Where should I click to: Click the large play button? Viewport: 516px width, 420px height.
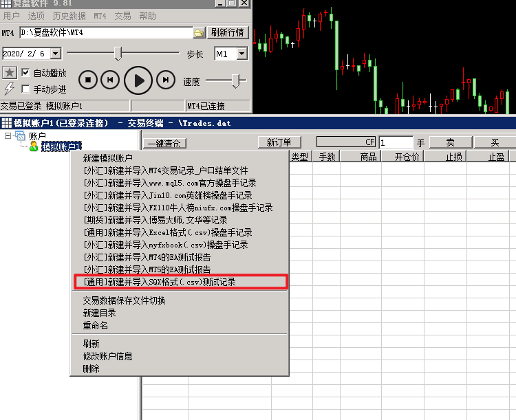point(139,80)
